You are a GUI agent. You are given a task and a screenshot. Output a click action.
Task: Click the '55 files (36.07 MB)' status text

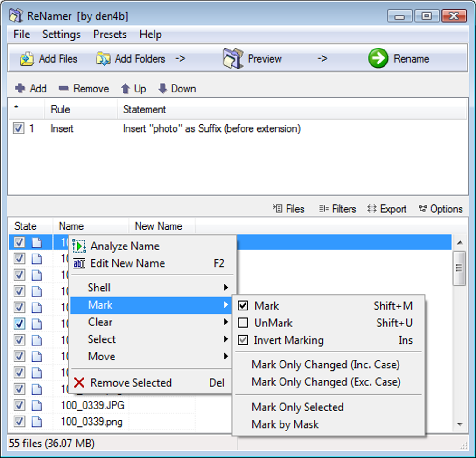pos(52,444)
